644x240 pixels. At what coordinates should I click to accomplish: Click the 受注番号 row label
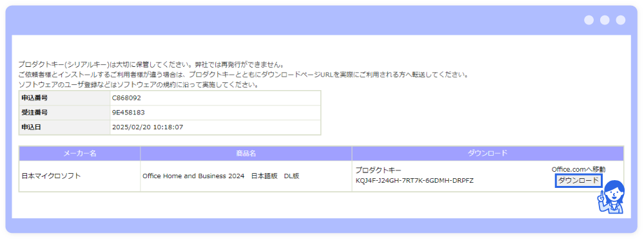pyautogui.click(x=64, y=113)
